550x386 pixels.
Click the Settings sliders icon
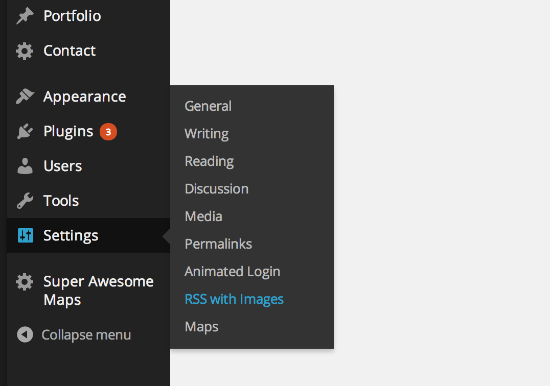[x=25, y=235]
